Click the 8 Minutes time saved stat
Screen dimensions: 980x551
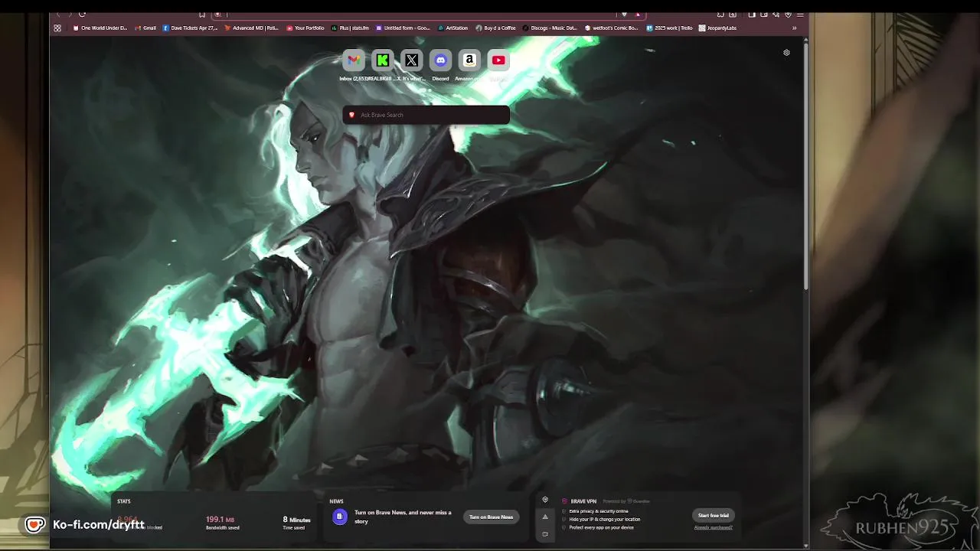pos(296,523)
